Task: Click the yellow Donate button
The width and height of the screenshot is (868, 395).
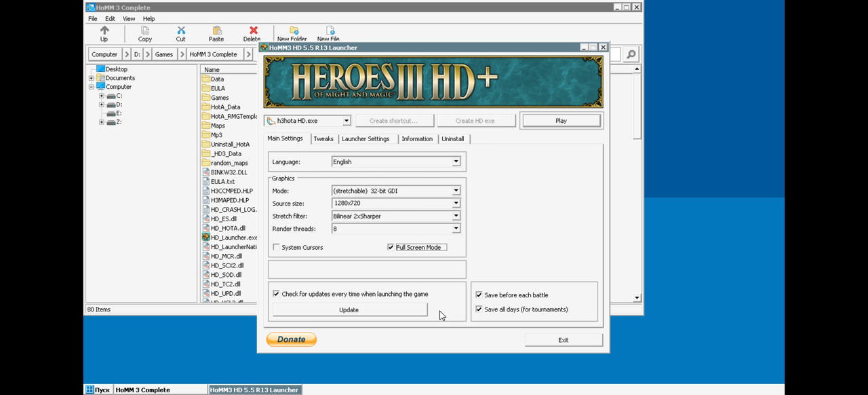Action: (x=292, y=339)
